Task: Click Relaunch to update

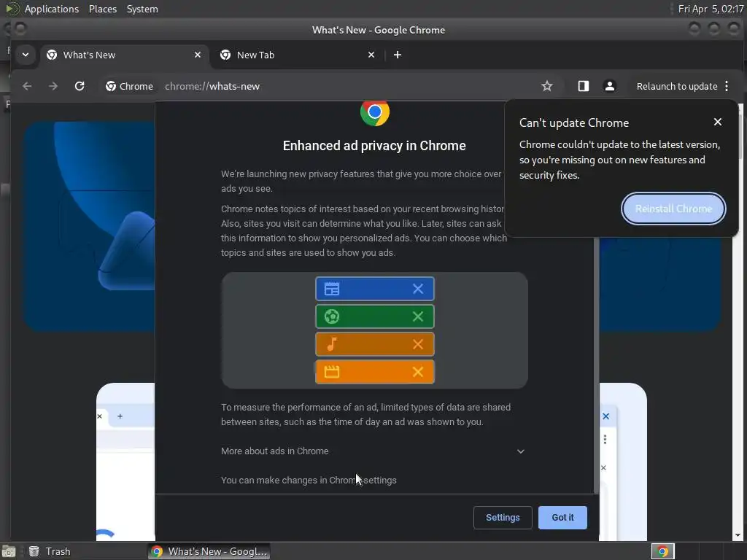Action: point(676,86)
